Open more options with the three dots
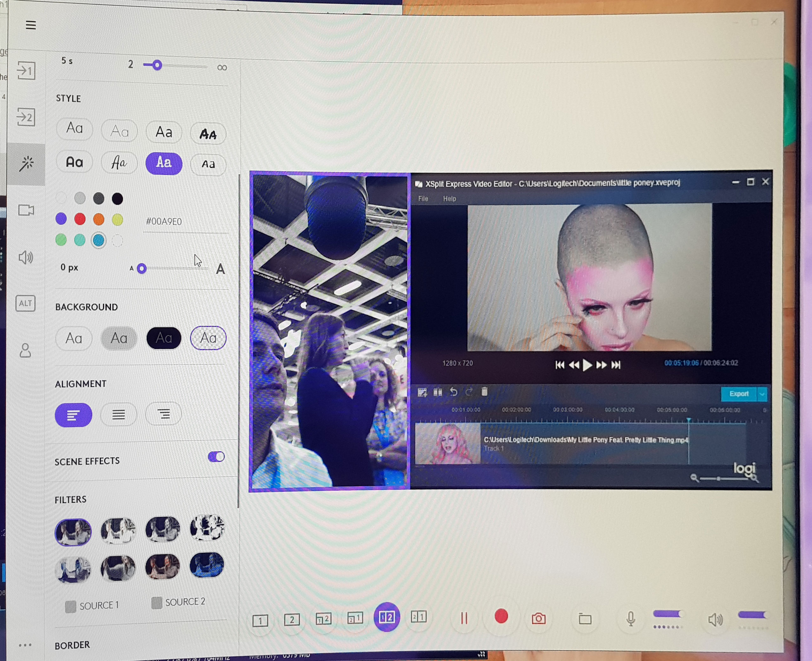812x661 pixels. [x=25, y=645]
